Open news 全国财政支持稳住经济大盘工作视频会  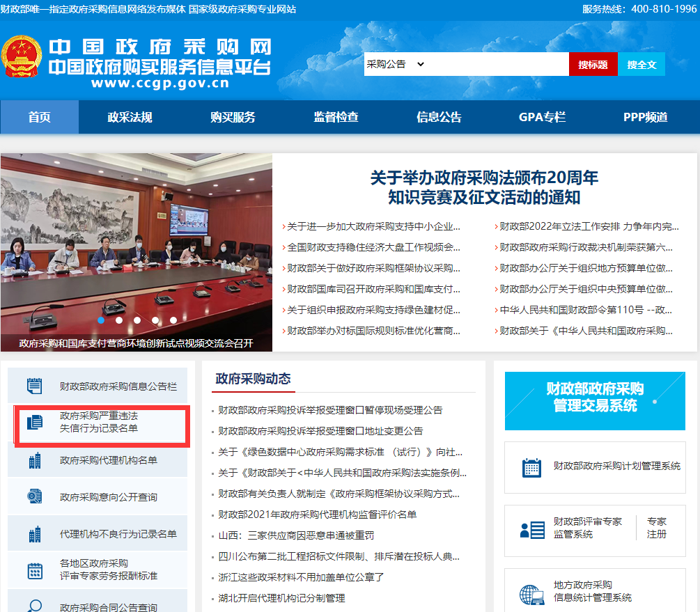coord(373,247)
